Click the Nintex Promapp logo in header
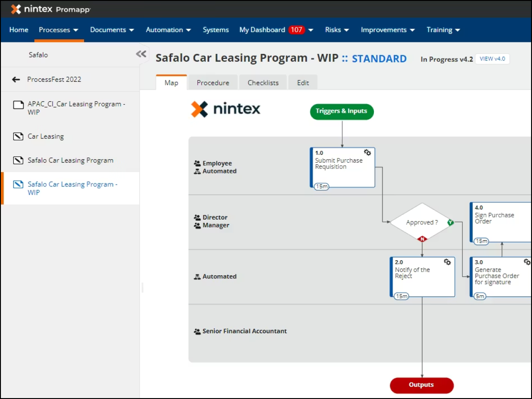The width and height of the screenshot is (532, 399). click(x=51, y=9)
